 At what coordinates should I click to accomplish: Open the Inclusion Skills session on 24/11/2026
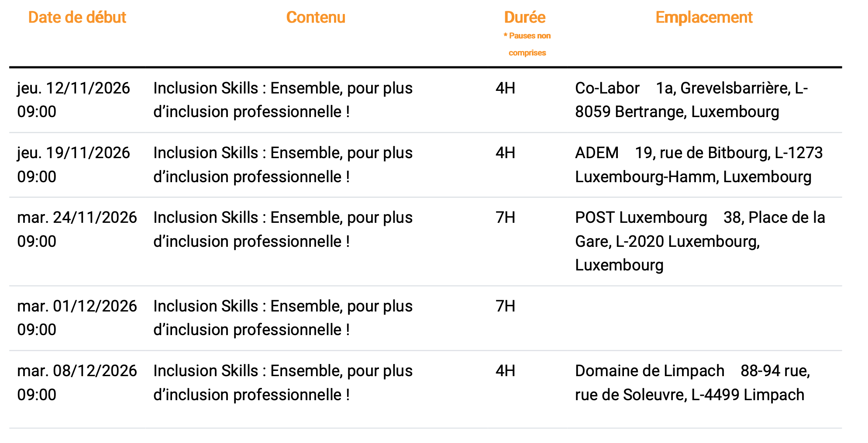click(x=282, y=229)
